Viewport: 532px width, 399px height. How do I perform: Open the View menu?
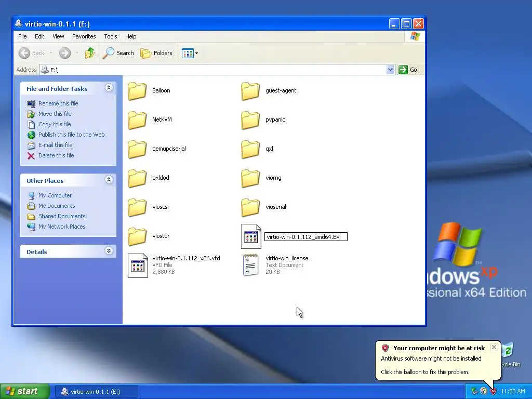58,36
